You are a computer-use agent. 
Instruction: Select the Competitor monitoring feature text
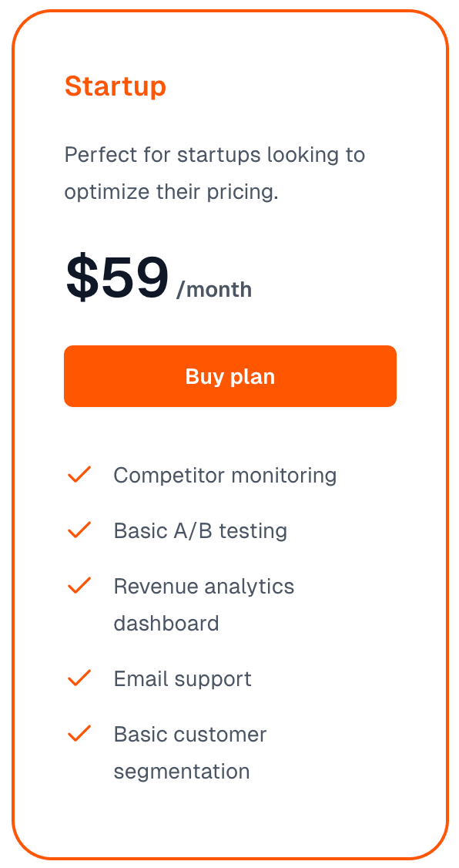225,475
